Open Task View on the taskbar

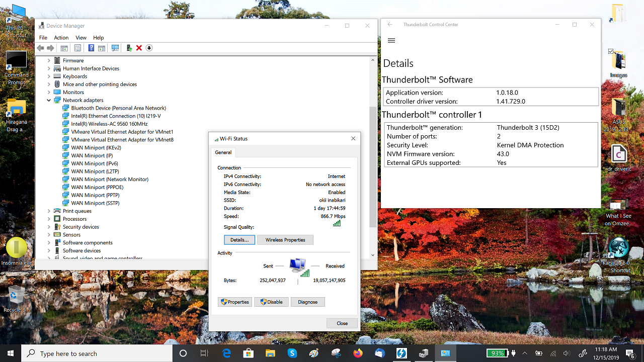[x=204, y=353]
